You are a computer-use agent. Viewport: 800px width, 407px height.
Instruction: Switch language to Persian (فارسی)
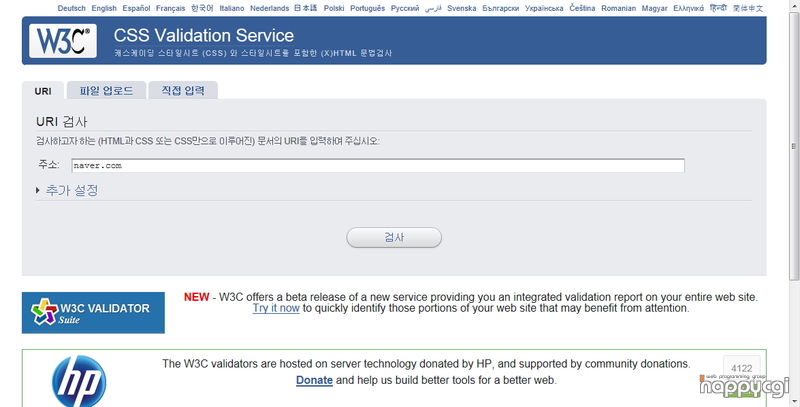[433, 8]
